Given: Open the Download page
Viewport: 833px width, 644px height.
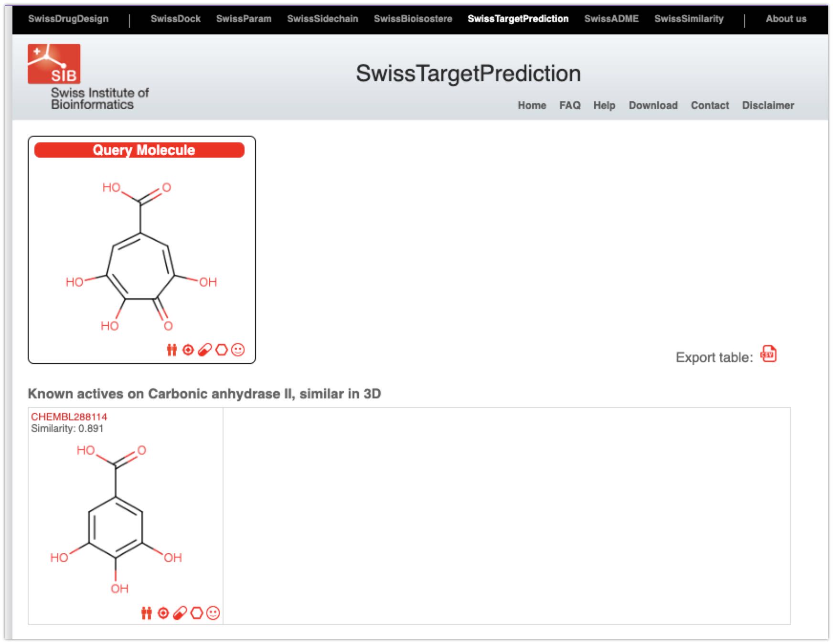Looking at the screenshot, I should coord(653,106).
